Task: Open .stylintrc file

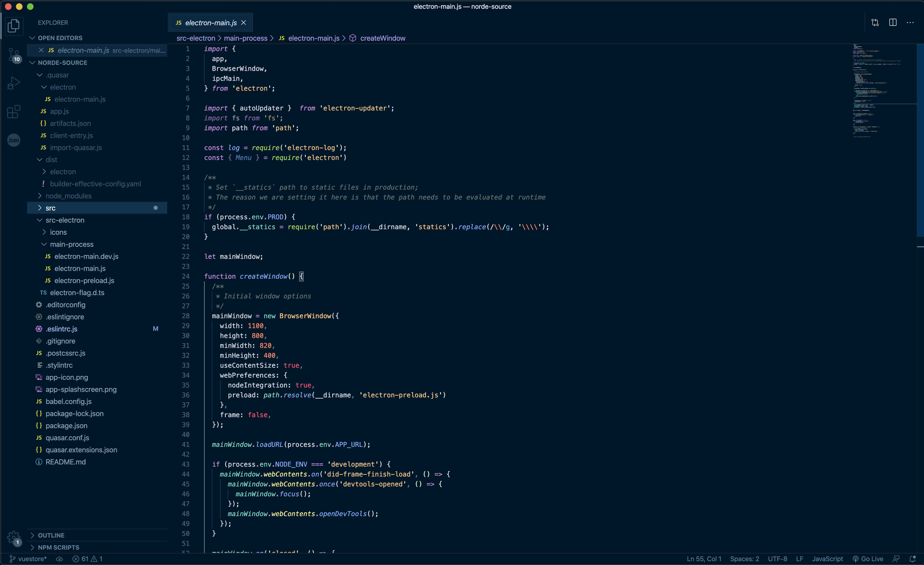Action: (97, 365)
